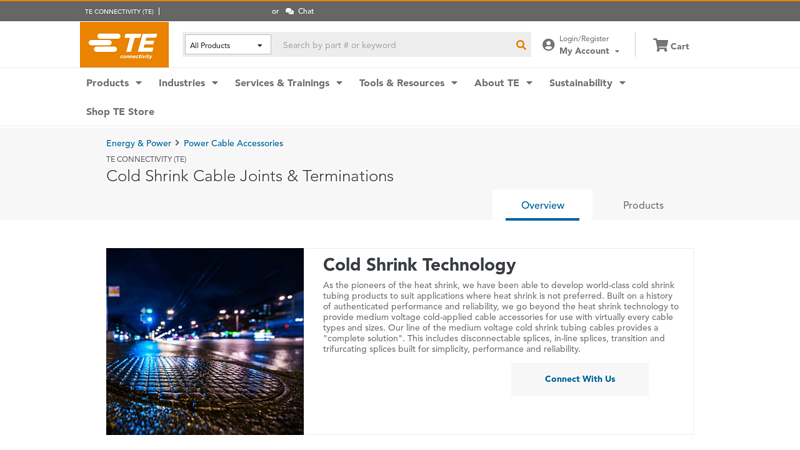Click the orange search magnifier icon
This screenshot has height=450, width=800.
pyautogui.click(x=520, y=45)
